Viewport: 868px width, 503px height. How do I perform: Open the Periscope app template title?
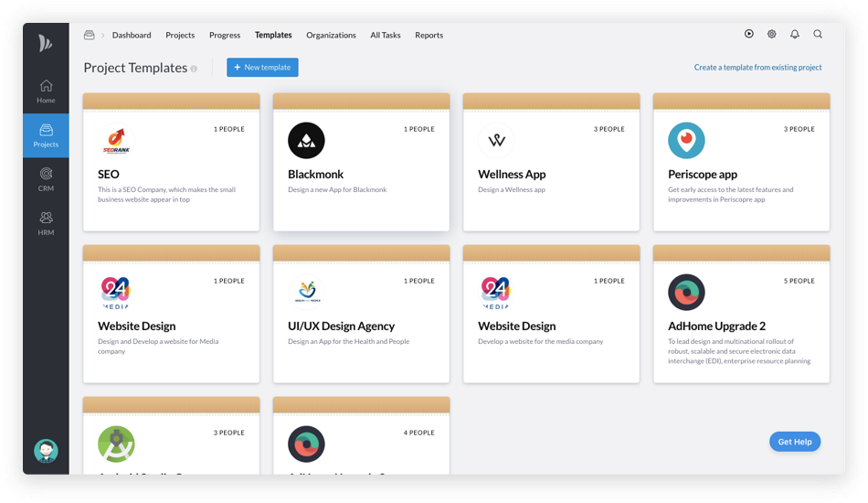click(x=703, y=174)
